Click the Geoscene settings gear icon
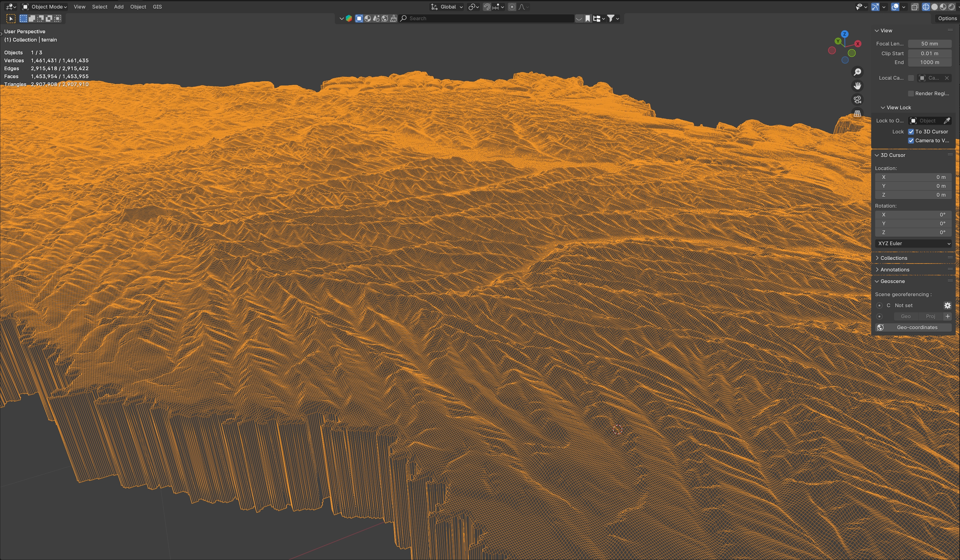 (947, 306)
